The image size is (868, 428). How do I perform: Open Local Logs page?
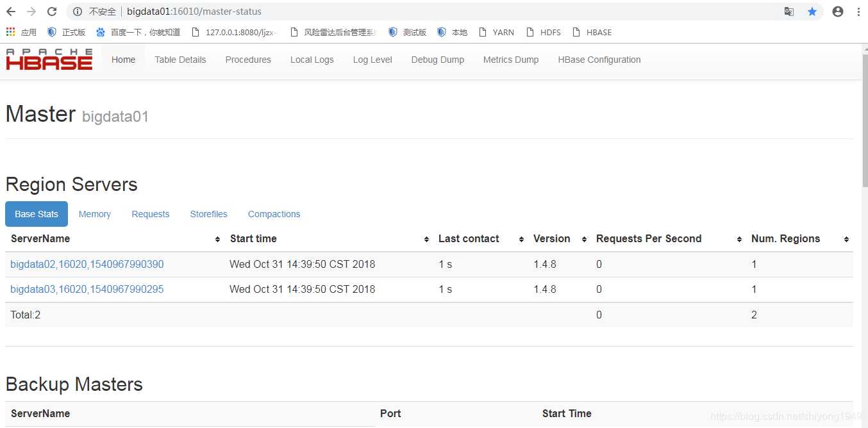coord(312,60)
